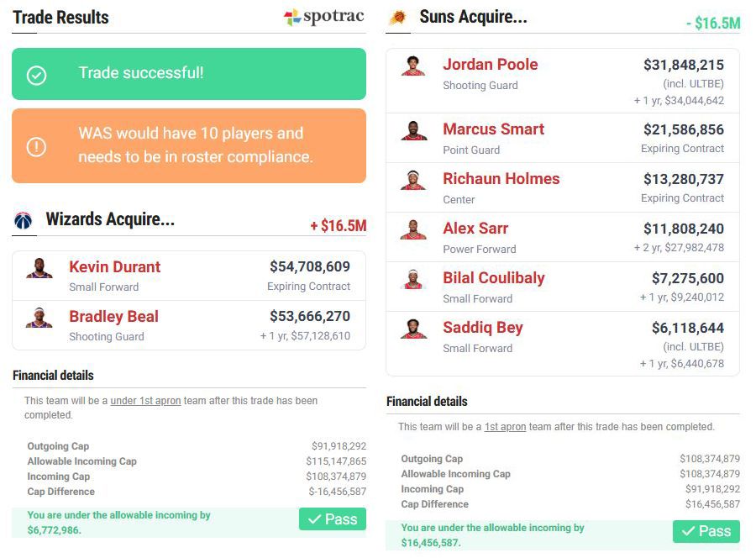Click the Wizards Pass button
Screen dimensions: 756x558
click(333, 519)
